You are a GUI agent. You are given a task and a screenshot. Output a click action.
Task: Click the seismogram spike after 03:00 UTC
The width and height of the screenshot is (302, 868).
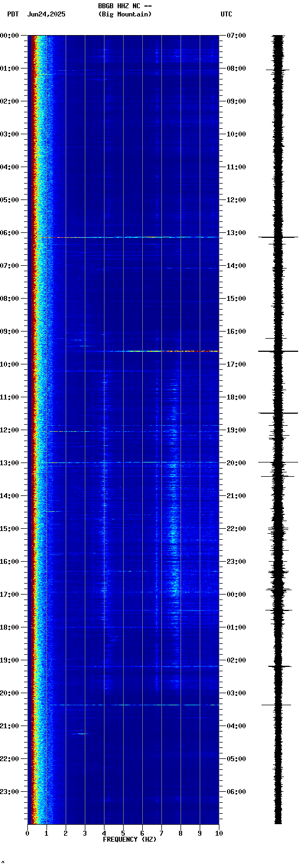[x=276, y=705]
